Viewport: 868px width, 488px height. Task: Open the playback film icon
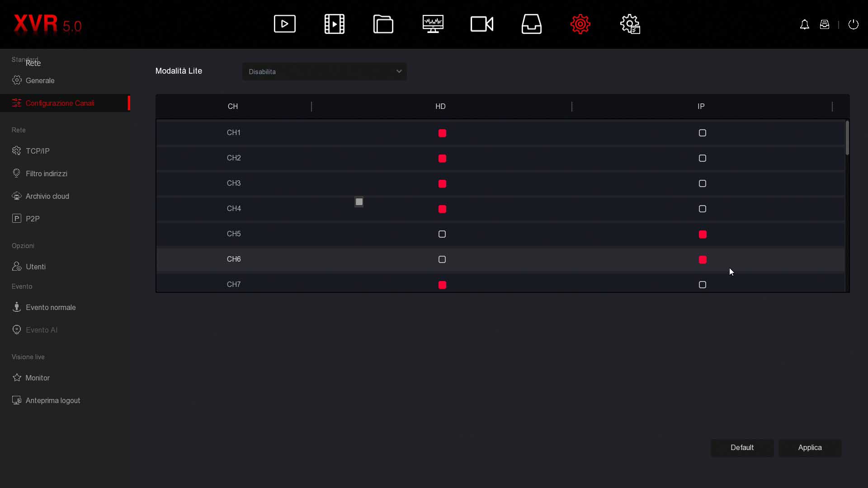[x=335, y=24]
